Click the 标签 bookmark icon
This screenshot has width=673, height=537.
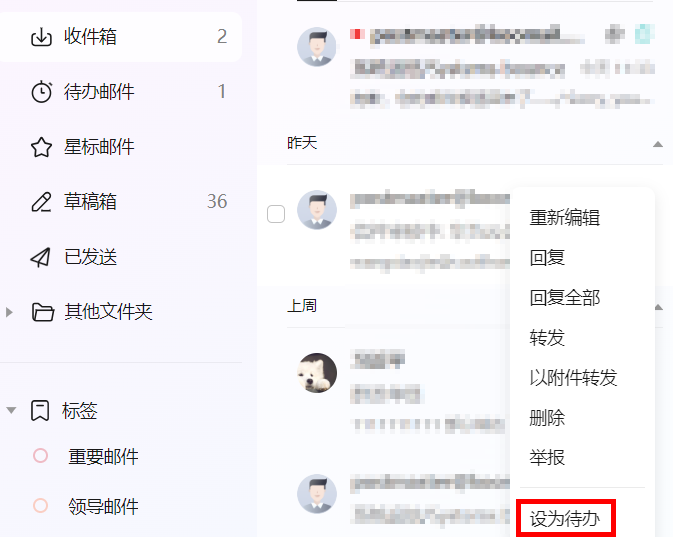(40, 411)
